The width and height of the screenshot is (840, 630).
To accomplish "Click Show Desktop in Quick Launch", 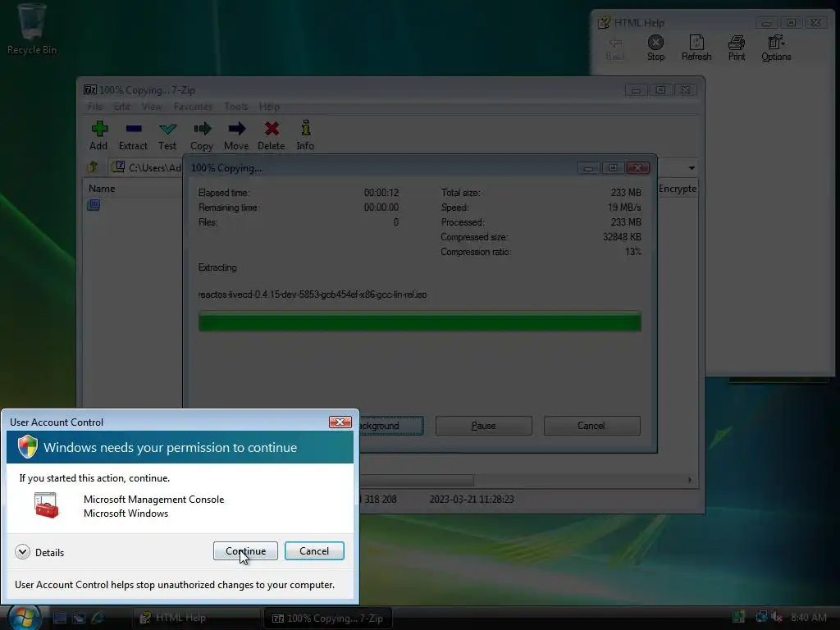I will [60, 618].
